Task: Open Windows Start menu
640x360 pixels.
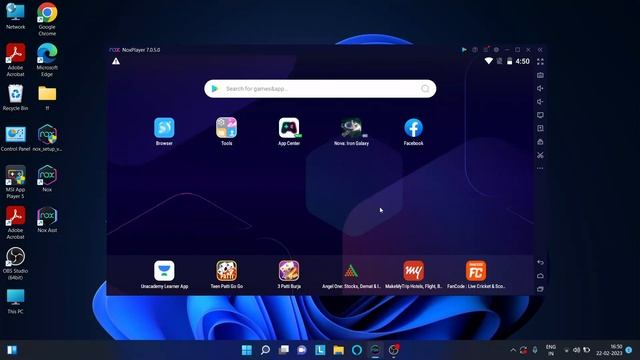Action: (247, 350)
